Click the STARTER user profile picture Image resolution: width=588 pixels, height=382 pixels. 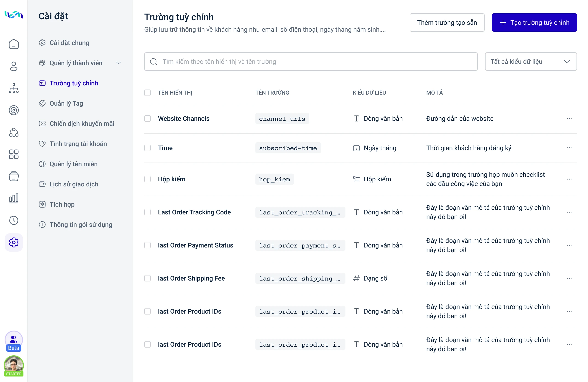click(x=14, y=365)
